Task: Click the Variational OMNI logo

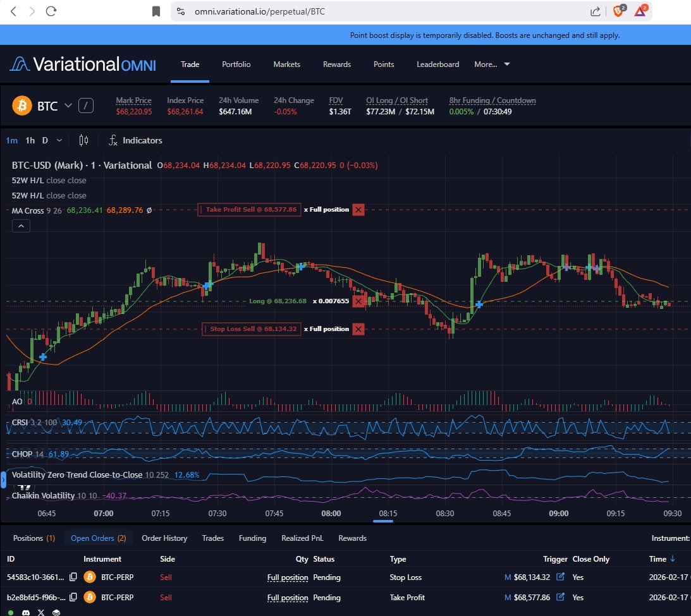Action: pyautogui.click(x=83, y=64)
